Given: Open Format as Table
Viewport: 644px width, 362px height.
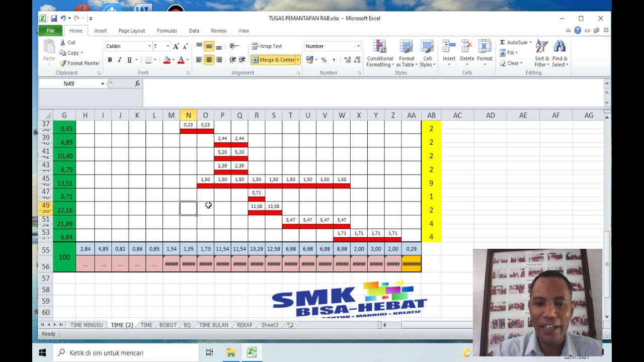Looking at the screenshot, I should 407,54.
